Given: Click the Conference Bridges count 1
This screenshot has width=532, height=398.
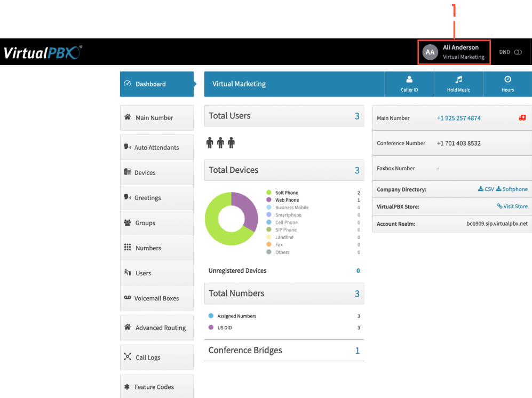Looking at the screenshot, I should [x=358, y=351].
